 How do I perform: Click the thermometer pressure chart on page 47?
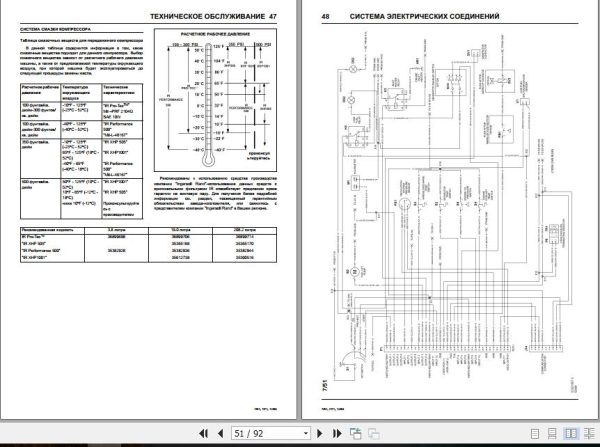215,100
